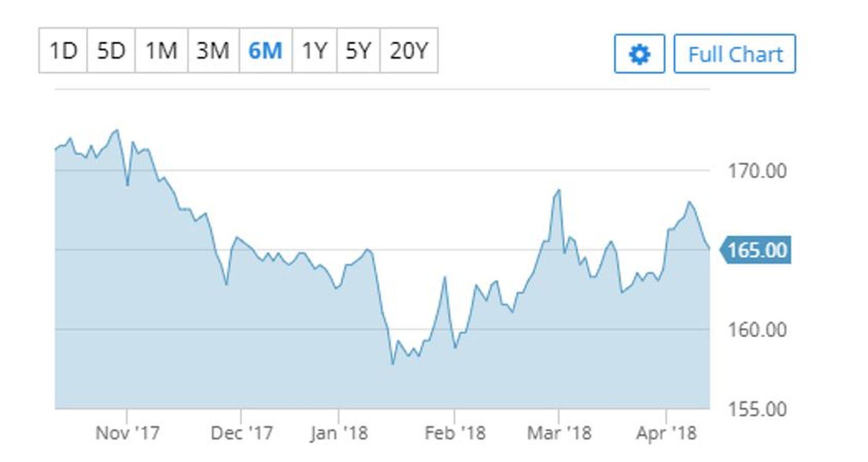
Task: Click the 165.00 current price tag
Action: pos(757,250)
